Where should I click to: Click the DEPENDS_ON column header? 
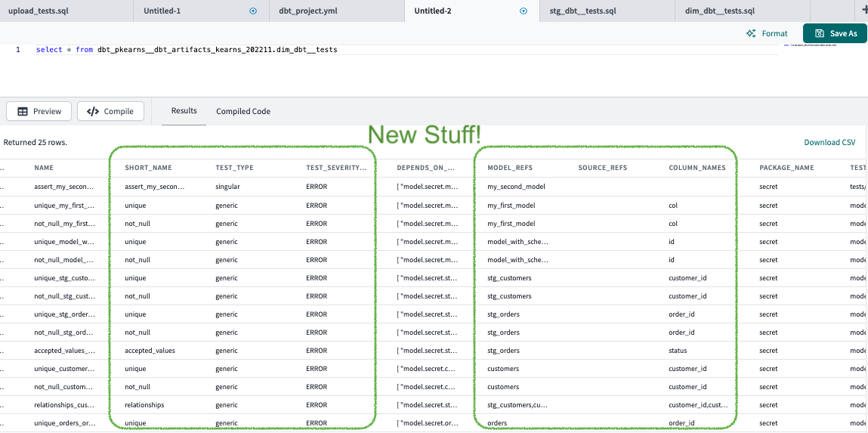click(426, 168)
